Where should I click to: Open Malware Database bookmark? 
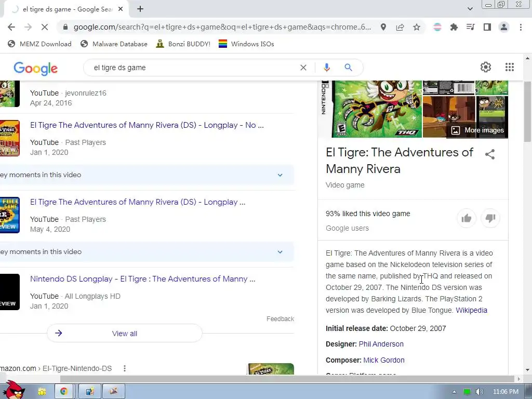click(x=114, y=44)
